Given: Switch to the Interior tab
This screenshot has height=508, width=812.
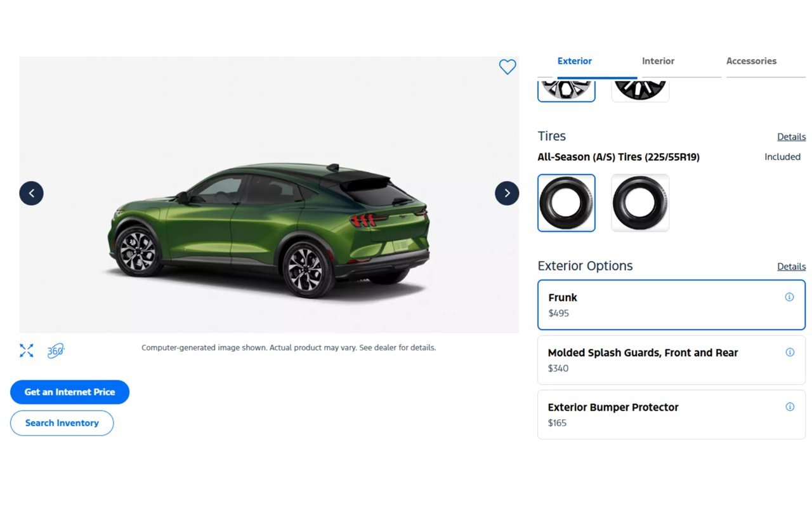Looking at the screenshot, I should point(658,61).
